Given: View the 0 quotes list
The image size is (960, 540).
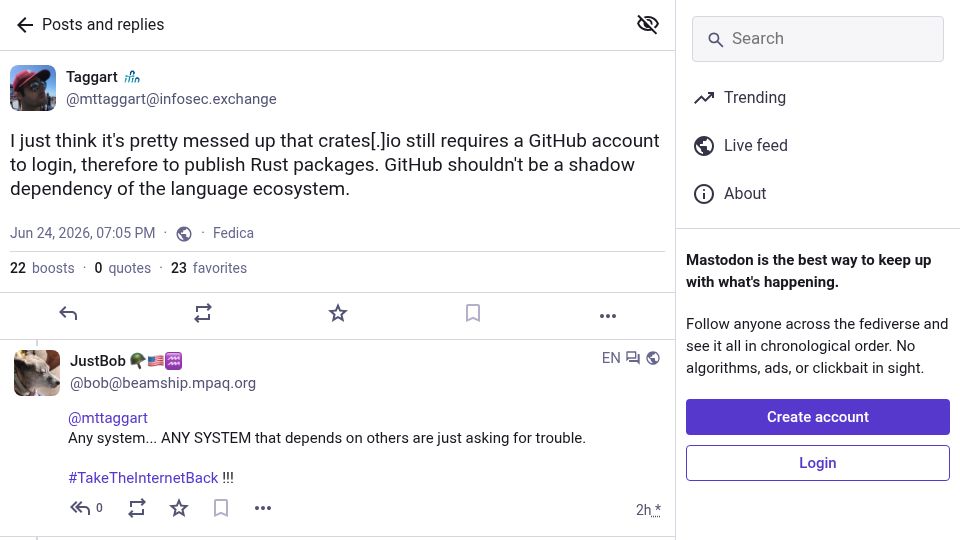Looking at the screenshot, I should [x=122, y=268].
